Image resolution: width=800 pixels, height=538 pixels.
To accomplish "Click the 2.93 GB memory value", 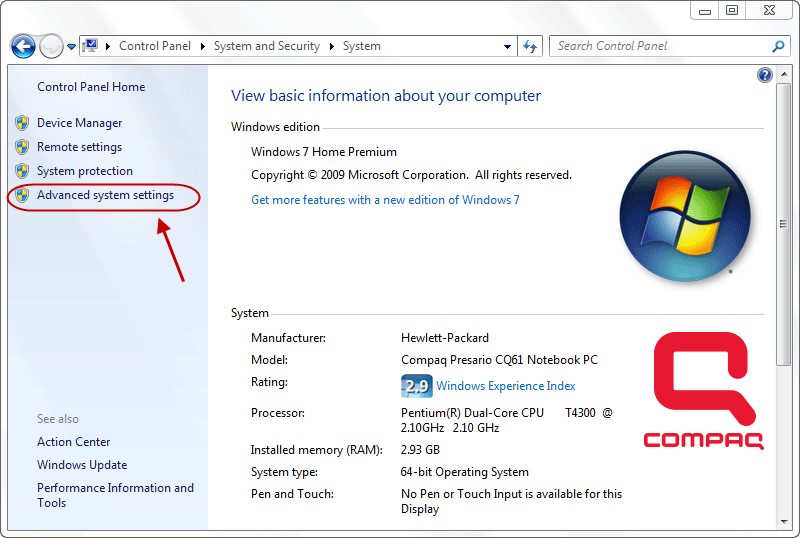I will [x=420, y=450].
